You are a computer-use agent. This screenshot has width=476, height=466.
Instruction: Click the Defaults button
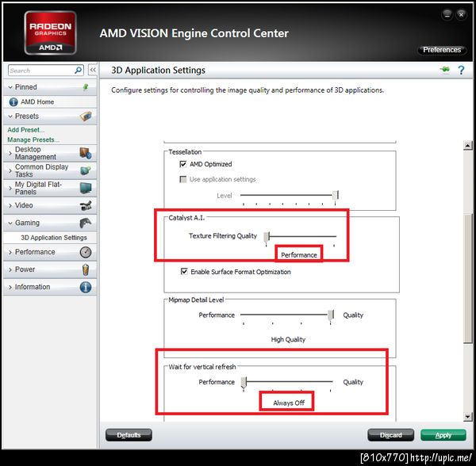click(129, 435)
